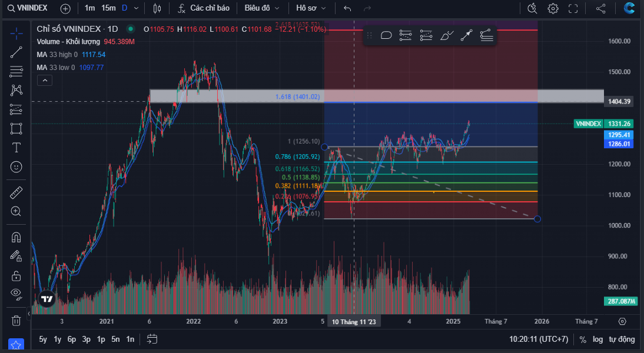The image size is (644, 353).
Task: Toggle magnet mode
Action: tap(16, 237)
